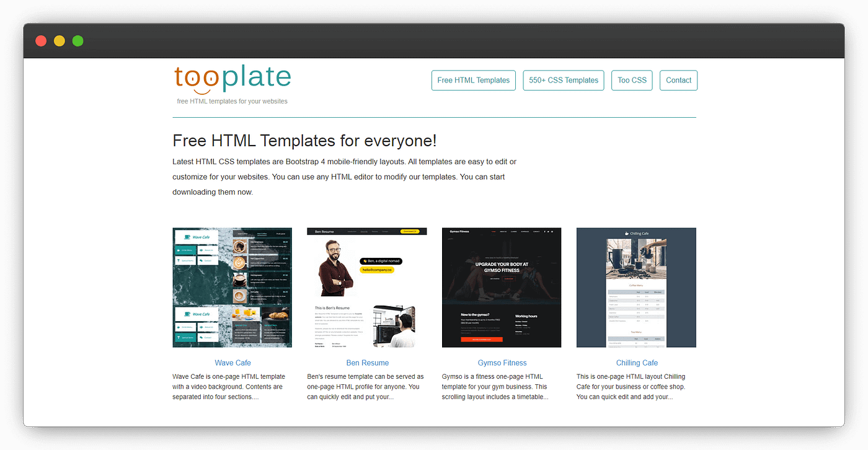
Task: Open the Wave Cafe template thumbnail
Action: (x=232, y=288)
